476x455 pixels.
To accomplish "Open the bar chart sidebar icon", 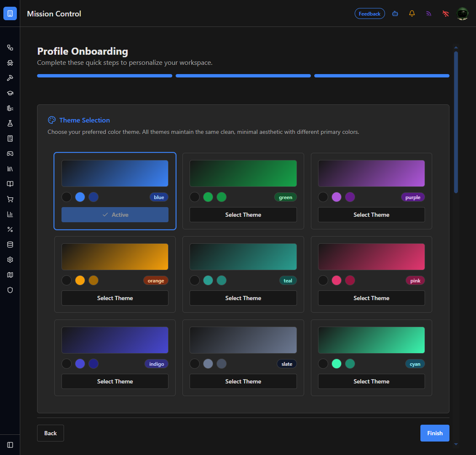I will point(10,215).
